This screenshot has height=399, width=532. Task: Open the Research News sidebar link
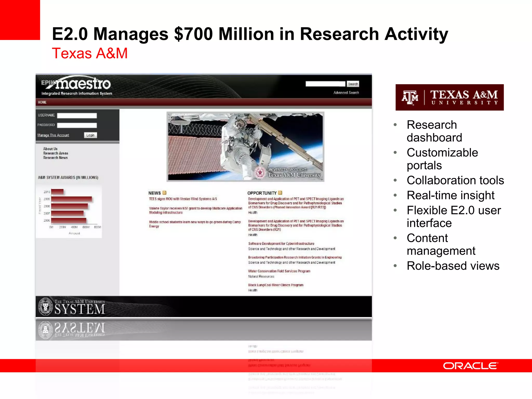55,158
